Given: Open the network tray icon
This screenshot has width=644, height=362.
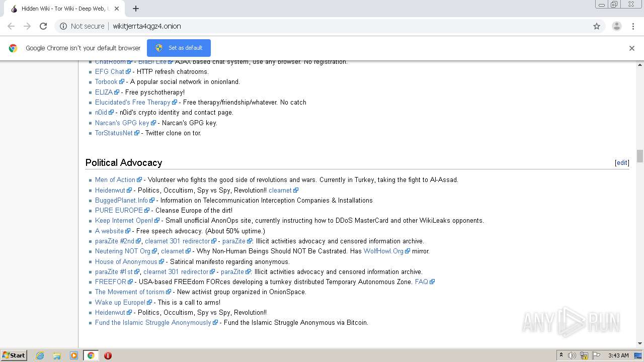Looking at the screenshot, I should [x=584, y=355].
